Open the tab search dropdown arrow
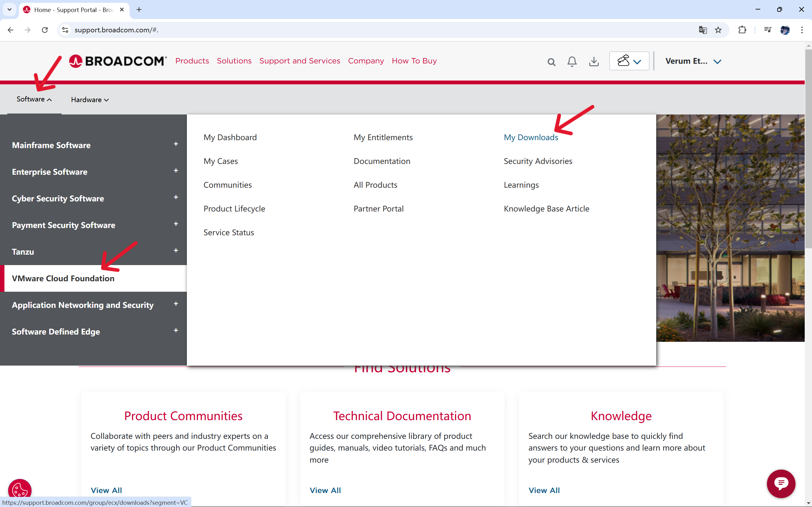Viewport: 812px width, 507px height. click(x=10, y=10)
